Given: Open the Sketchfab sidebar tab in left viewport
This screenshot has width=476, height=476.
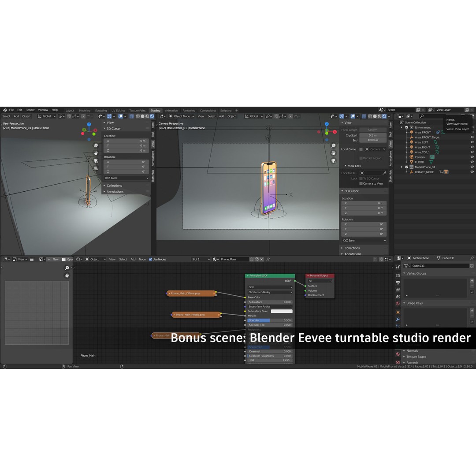Looking at the screenshot, I should tap(152, 176).
